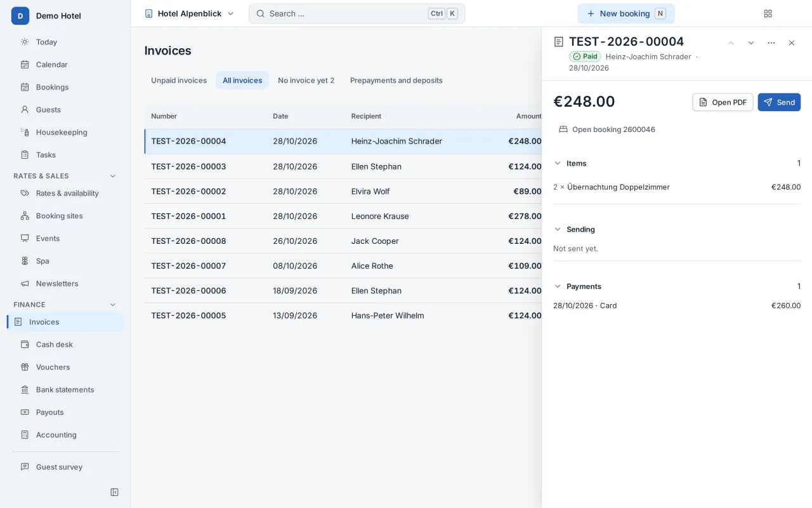Go to Bookings in the sidebar

click(65, 87)
